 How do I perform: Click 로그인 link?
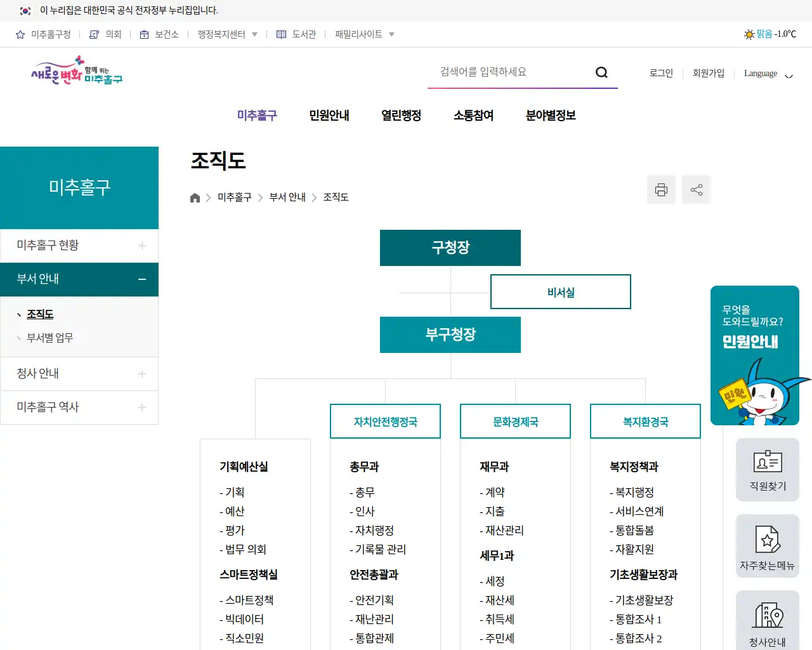point(661,73)
